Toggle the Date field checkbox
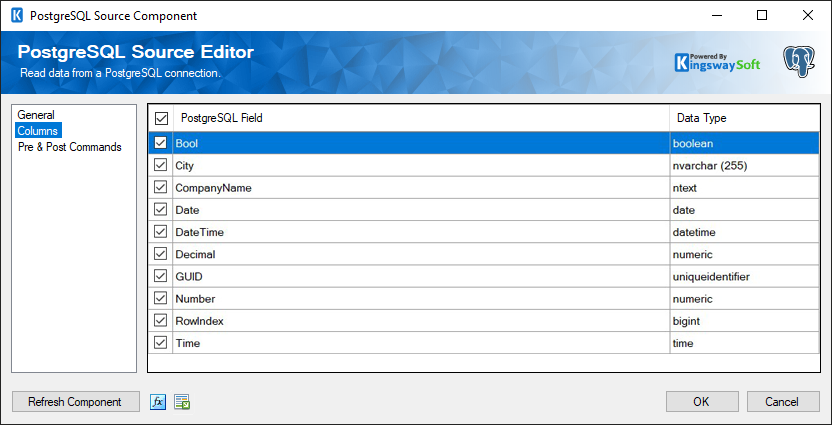This screenshot has width=832, height=425. (x=160, y=210)
